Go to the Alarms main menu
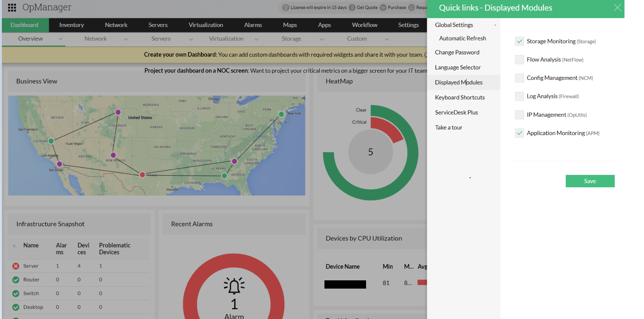 (253, 25)
